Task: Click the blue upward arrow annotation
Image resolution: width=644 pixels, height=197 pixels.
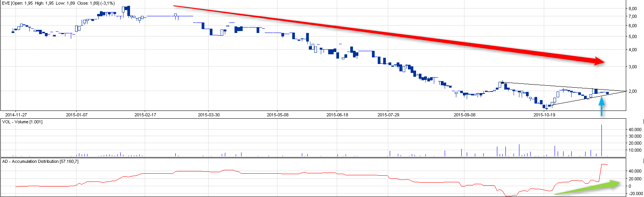Action: pos(601,107)
